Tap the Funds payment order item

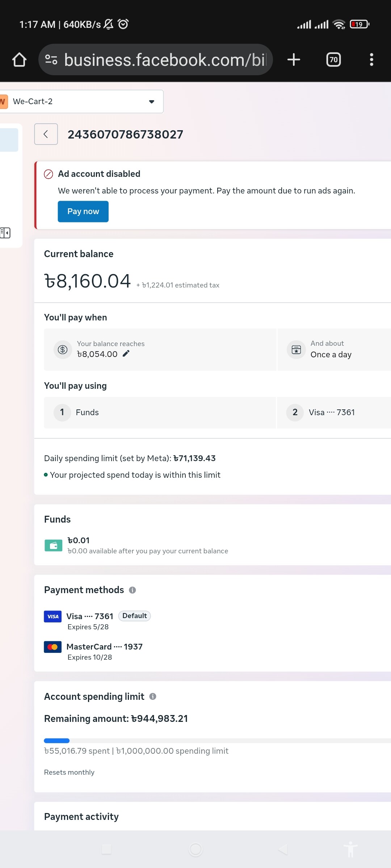(x=160, y=413)
